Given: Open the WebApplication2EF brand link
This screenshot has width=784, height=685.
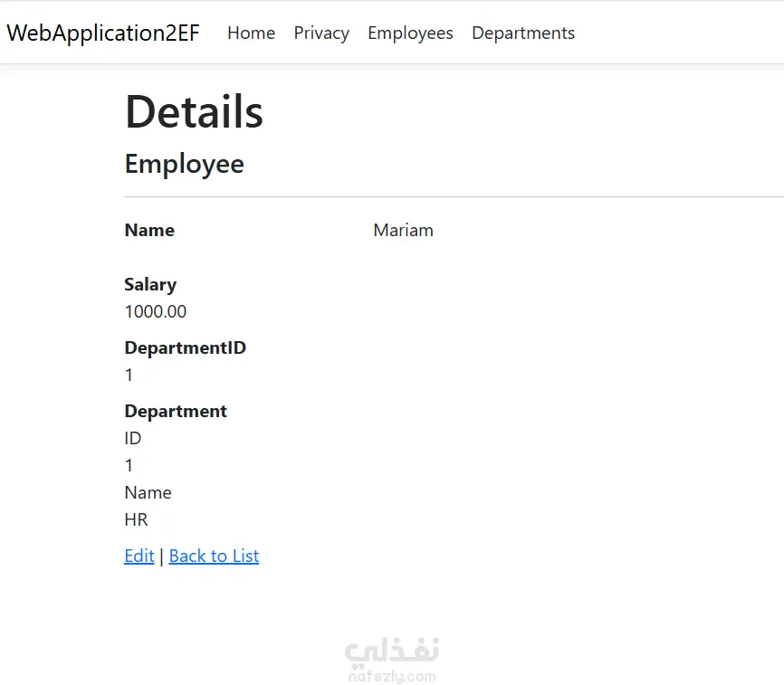Looking at the screenshot, I should click(x=103, y=33).
